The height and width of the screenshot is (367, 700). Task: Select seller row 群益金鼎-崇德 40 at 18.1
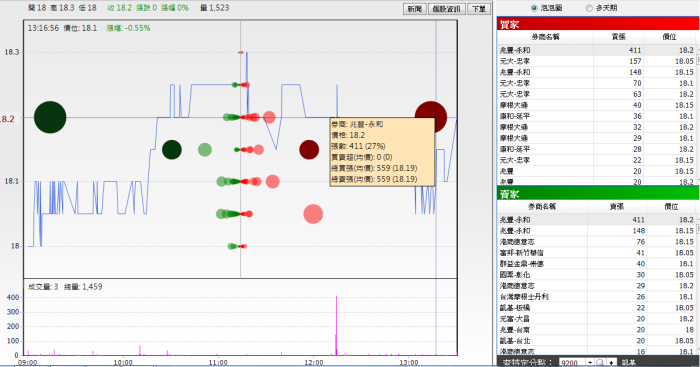(x=596, y=263)
